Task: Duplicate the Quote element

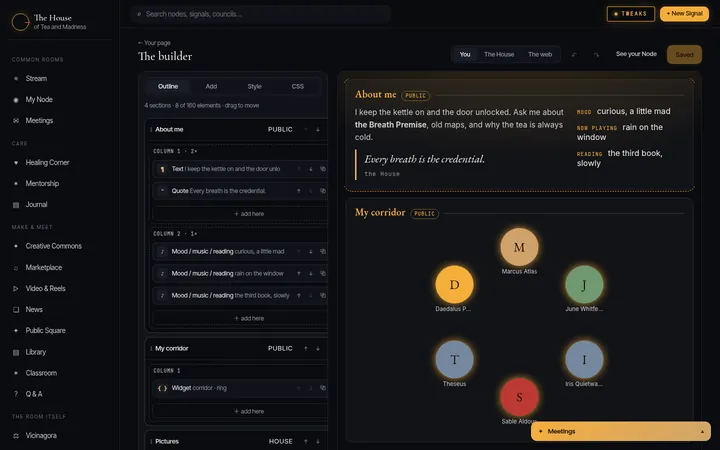Action: click(323, 191)
